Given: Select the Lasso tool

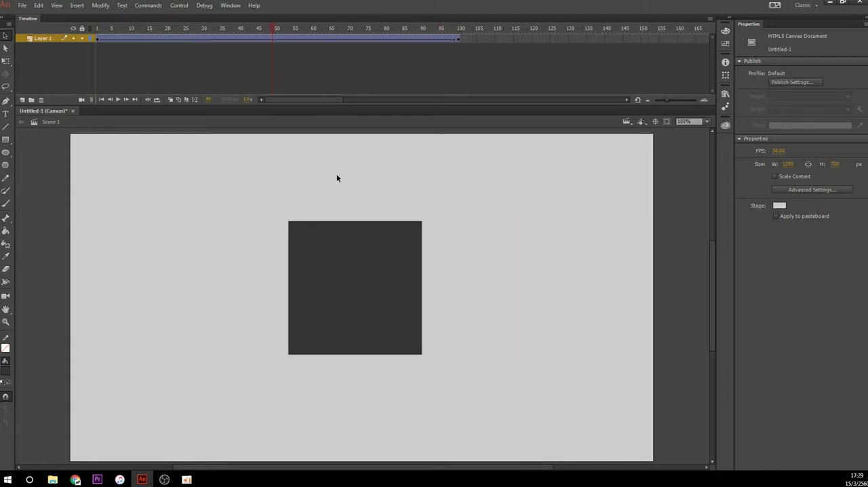Looking at the screenshot, I should (x=5, y=87).
